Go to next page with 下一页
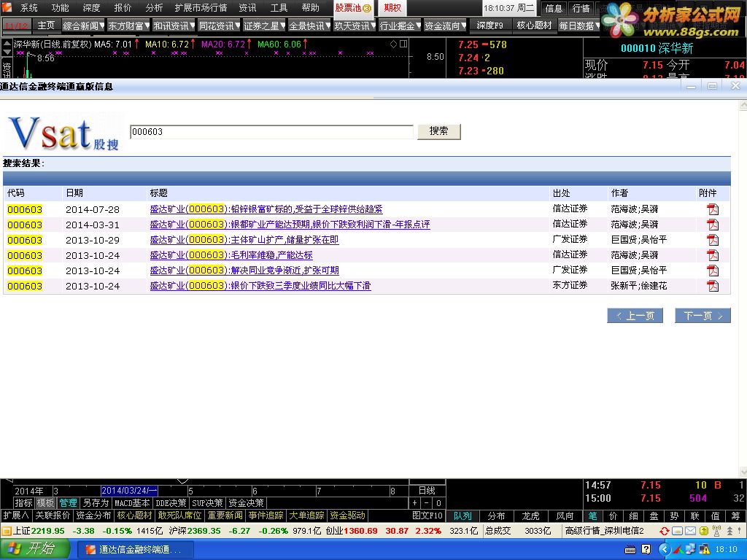747x560 pixels. pyautogui.click(x=703, y=316)
